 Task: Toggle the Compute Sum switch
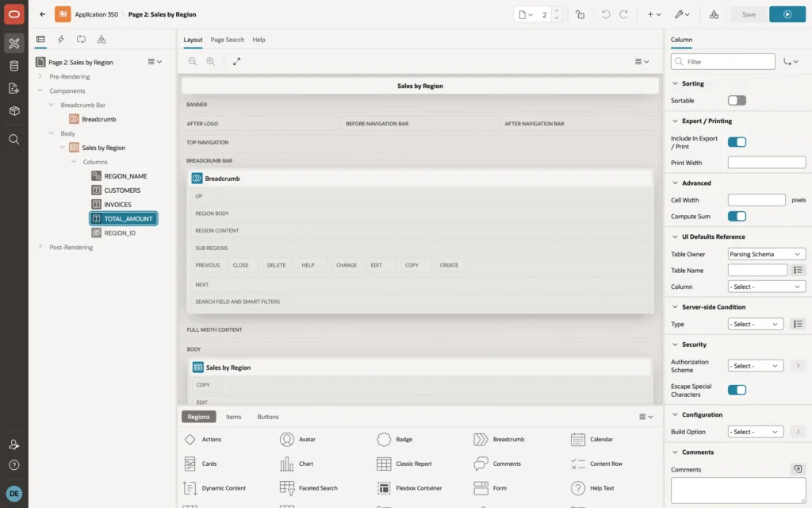[737, 216]
